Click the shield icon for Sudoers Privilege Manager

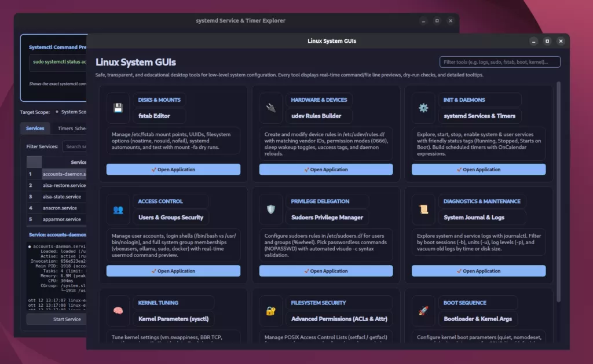click(271, 209)
